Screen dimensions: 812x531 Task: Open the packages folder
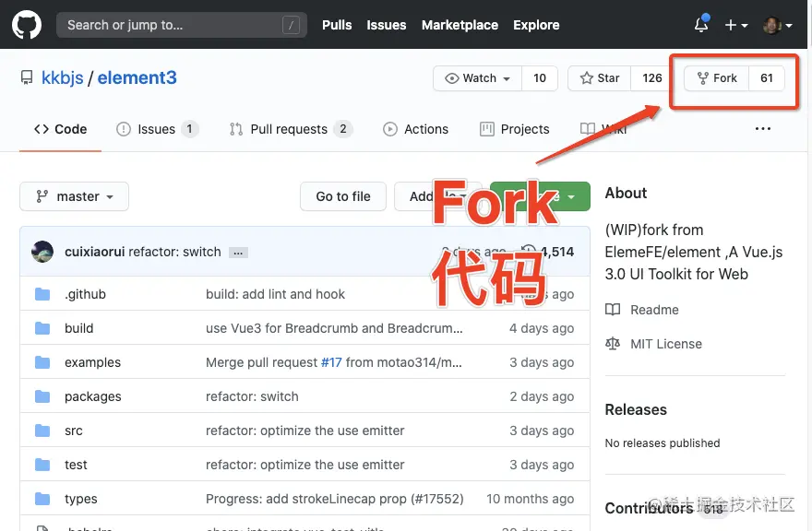pyautogui.click(x=92, y=396)
